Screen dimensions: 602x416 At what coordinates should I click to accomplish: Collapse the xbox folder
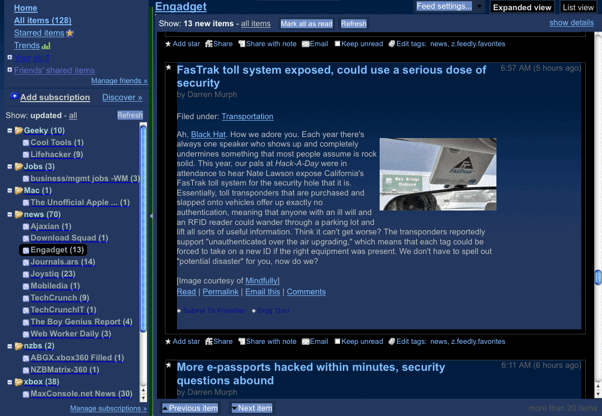[x=10, y=382]
